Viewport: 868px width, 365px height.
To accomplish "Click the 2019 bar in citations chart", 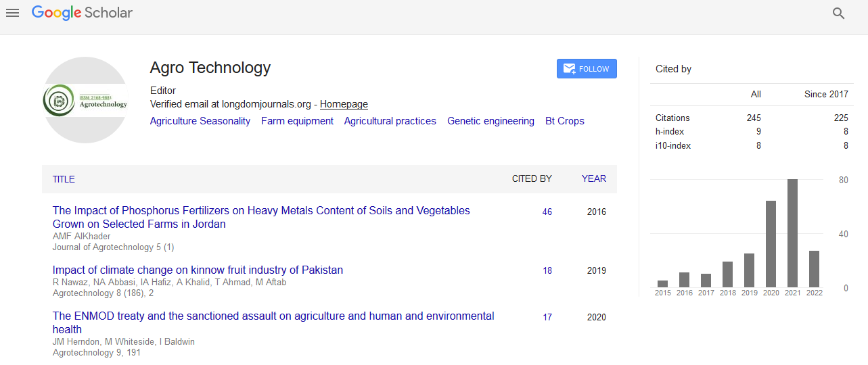I will pyautogui.click(x=749, y=270).
